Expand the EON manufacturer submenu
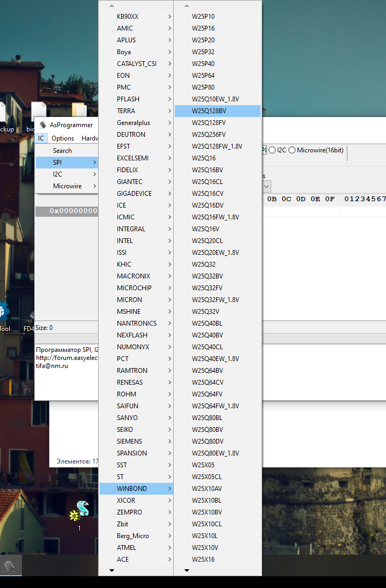 [136, 75]
